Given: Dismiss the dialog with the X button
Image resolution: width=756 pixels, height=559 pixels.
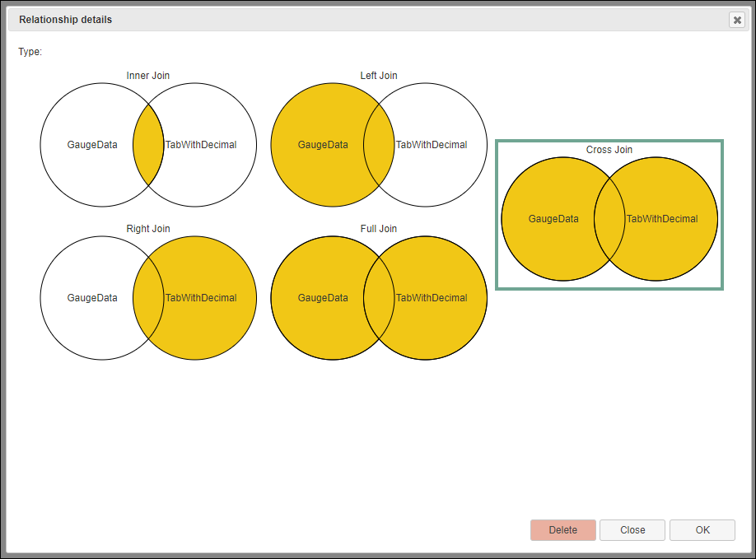Looking at the screenshot, I should 737,20.
